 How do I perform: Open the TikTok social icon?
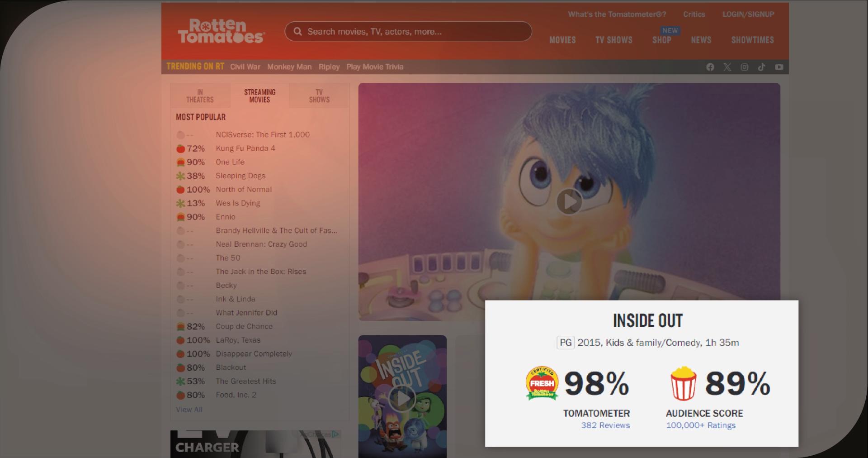761,67
